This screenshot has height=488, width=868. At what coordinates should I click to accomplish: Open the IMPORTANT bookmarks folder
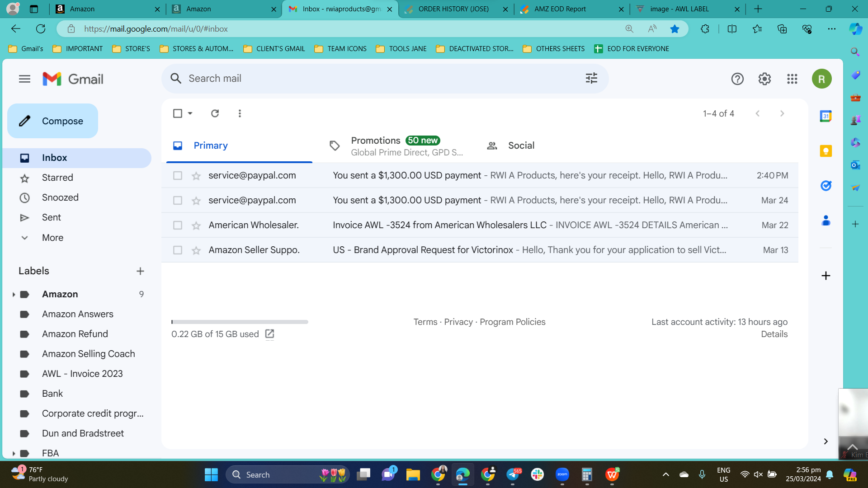tap(78, 49)
